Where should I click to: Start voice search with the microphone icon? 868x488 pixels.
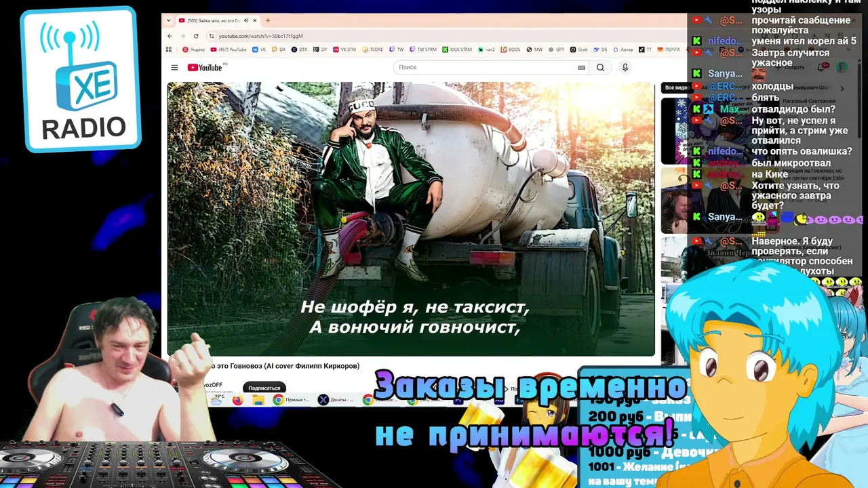[x=625, y=68]
